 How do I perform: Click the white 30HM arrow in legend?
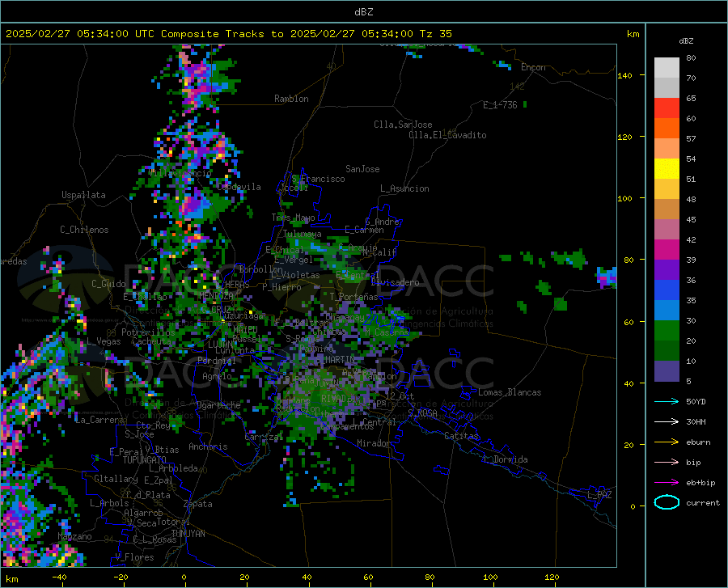667,421
